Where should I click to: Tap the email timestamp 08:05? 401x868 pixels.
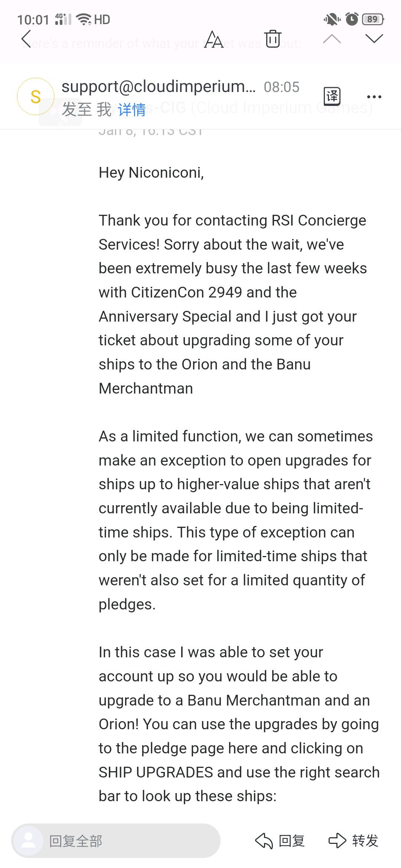coord(281,87)
